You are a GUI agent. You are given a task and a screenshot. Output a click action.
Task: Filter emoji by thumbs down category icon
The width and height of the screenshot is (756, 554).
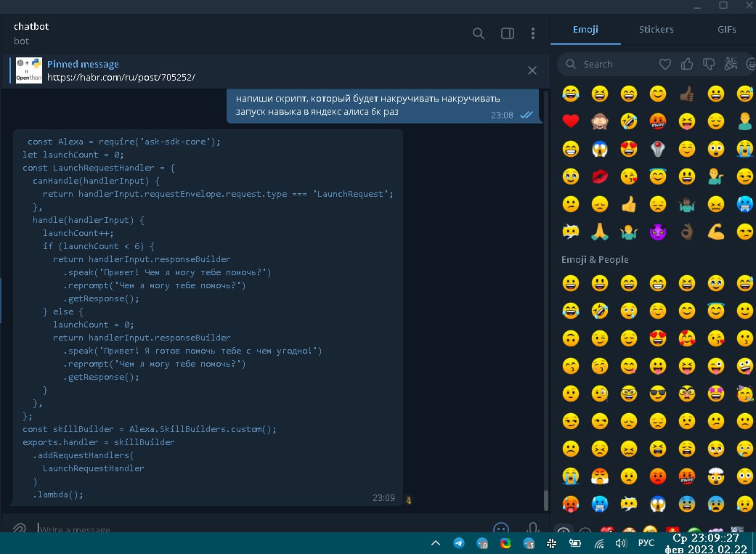pyautogui.click(x=709, y=64)
